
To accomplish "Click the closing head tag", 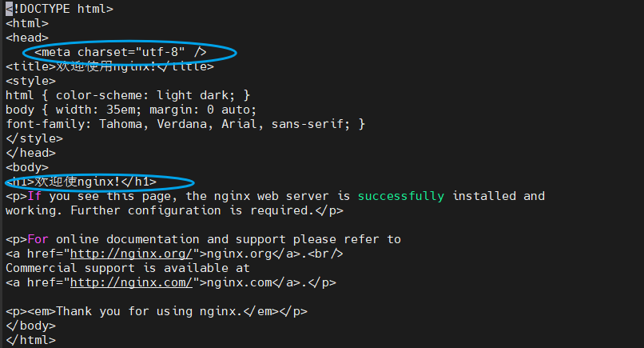I will pyautogui.click(x=31, y=153).
